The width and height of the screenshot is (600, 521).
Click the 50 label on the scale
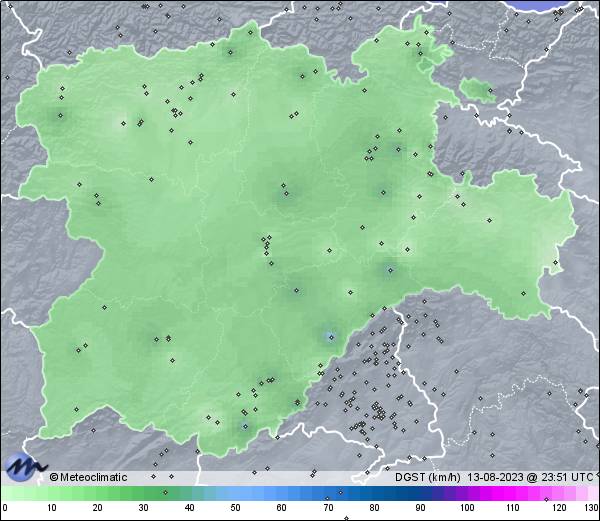coord(236,508)
